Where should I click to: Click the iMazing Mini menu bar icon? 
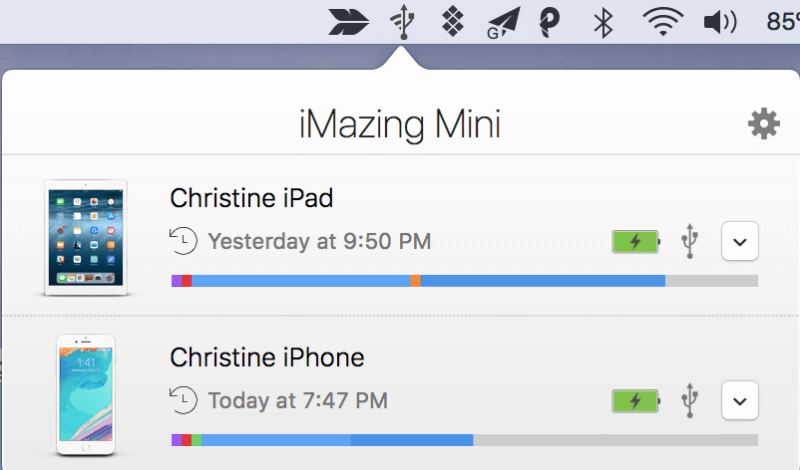403,22
